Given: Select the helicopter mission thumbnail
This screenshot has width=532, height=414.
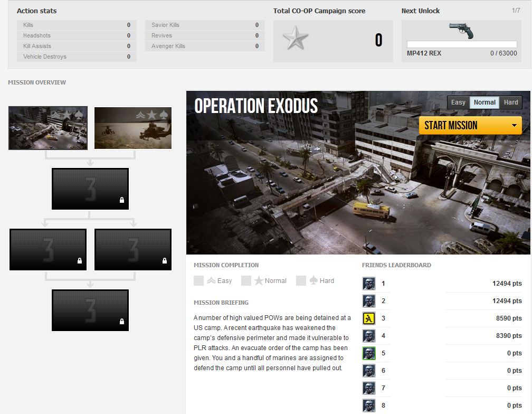Looking at the screenshot, I should [x=133, y=128].
